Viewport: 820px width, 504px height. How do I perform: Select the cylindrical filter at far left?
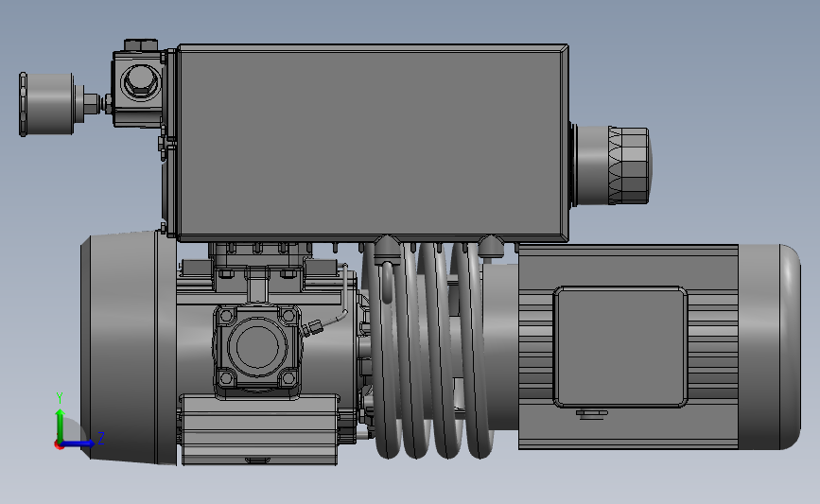[46, 105]
